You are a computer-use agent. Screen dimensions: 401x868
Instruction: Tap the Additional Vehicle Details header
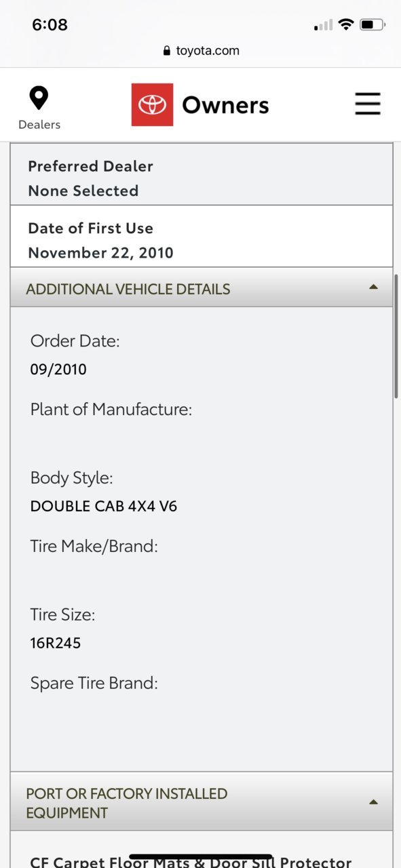[202, 288]
